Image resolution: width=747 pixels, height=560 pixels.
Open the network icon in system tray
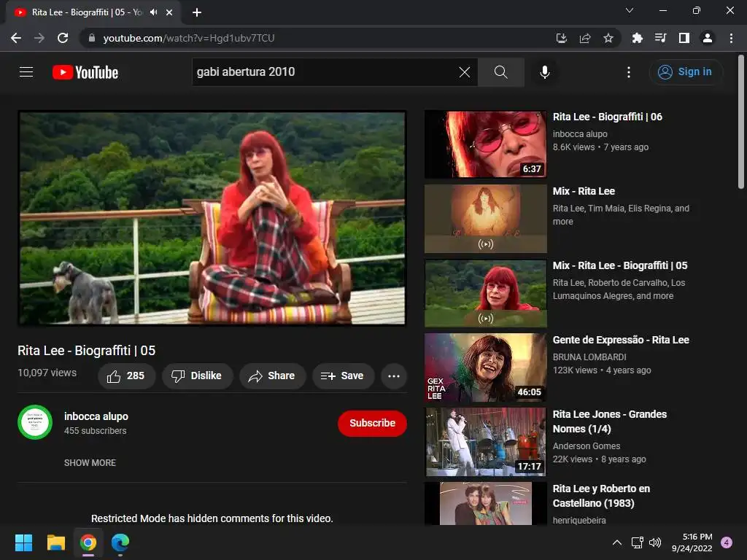click(x=637, y=542)
